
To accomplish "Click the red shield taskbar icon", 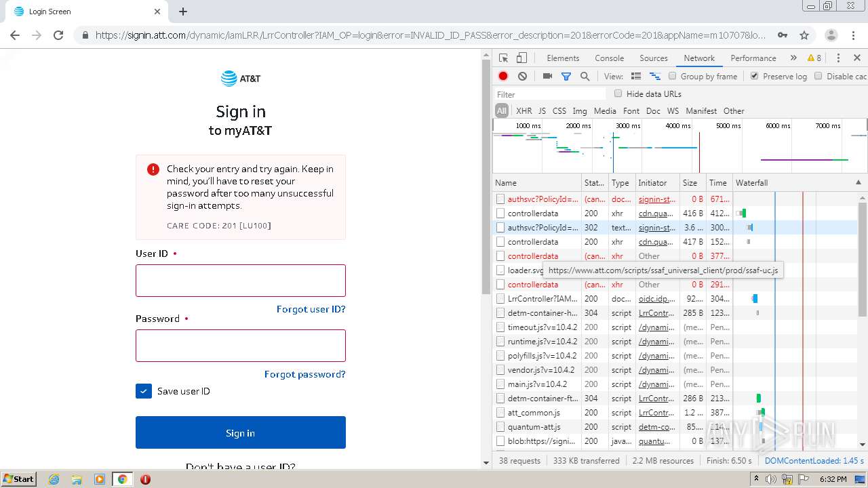I will pos(145,479).
